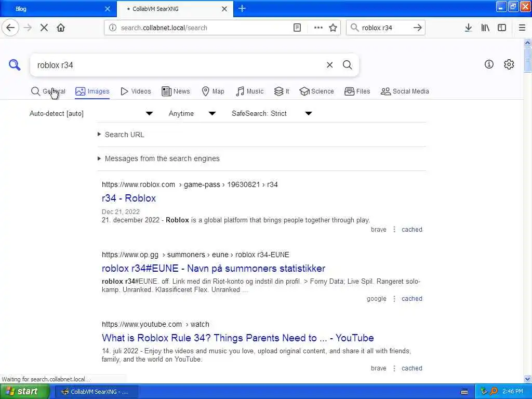
Task: Click scrollbar up arrow
Action: pos(528,43)
